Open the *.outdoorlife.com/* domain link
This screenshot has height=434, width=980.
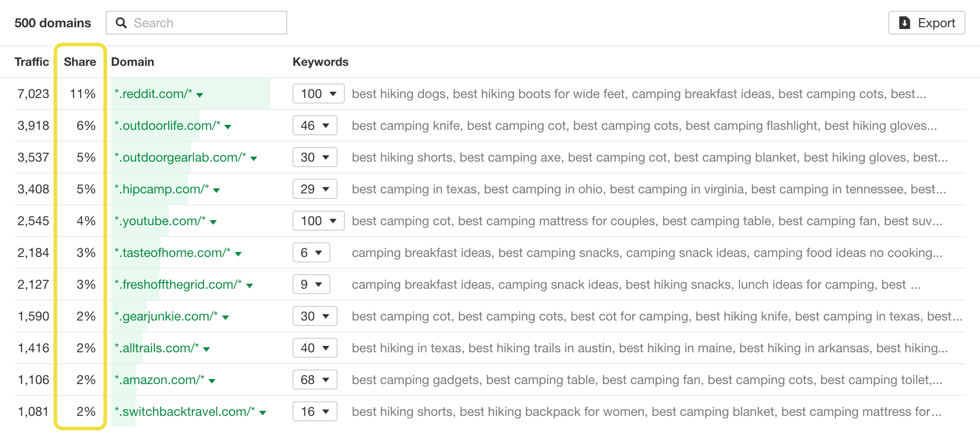click(x=167, y=125)
